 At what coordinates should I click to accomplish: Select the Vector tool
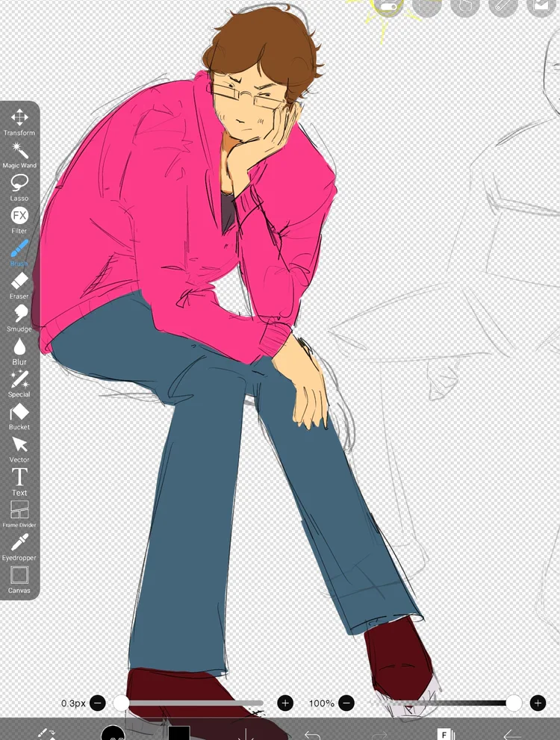coord(19,449)
